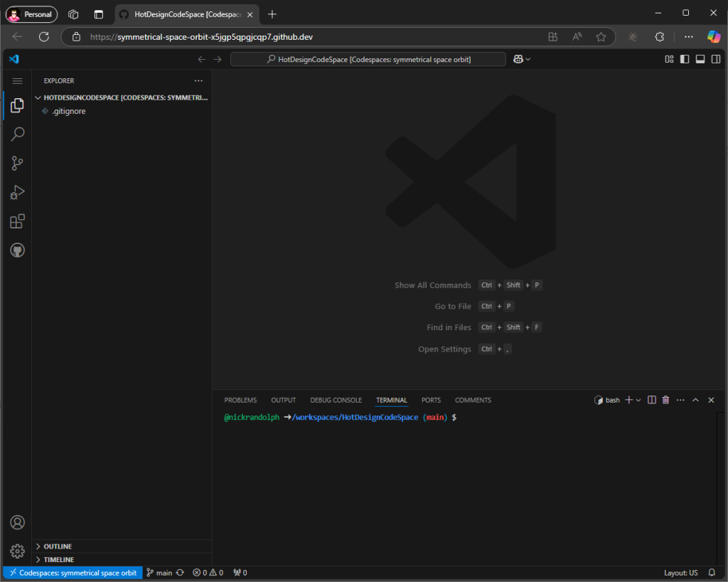728x582 pixels.
Task: Open the Search view in the activity bar
Action: click(17, 134)
